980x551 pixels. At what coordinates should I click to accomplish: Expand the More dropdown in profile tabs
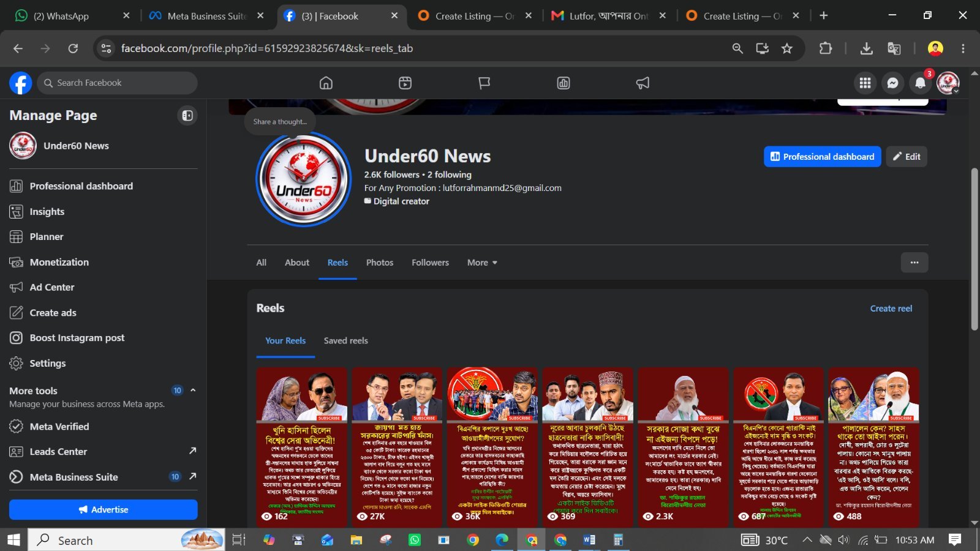click(x=482, y=262)
